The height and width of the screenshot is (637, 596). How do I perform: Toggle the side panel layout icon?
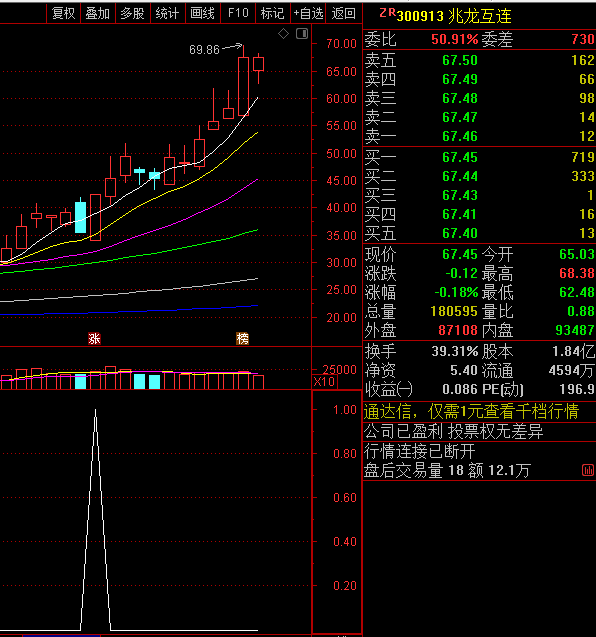click(302, 34)
